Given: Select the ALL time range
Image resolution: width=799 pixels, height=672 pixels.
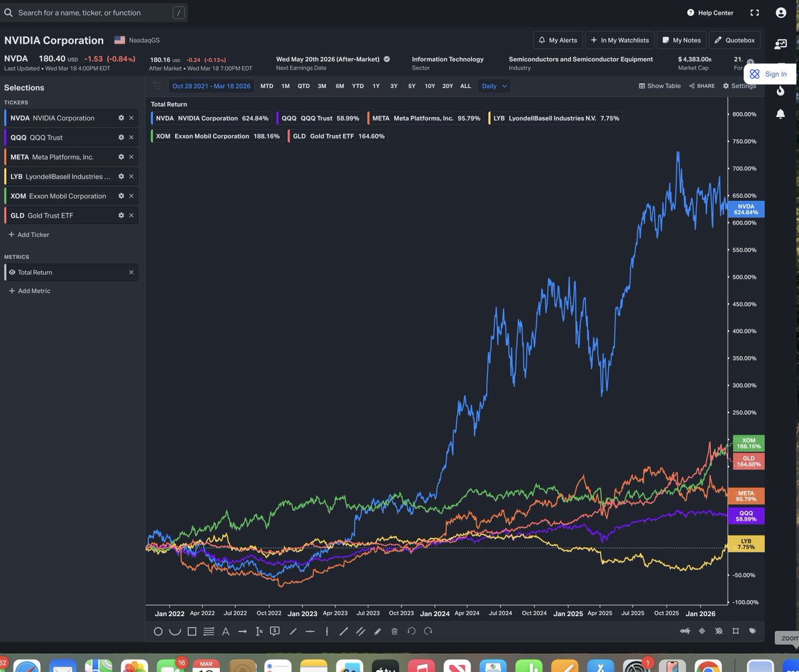Looking at the screenshot, I should pos(465,86).
